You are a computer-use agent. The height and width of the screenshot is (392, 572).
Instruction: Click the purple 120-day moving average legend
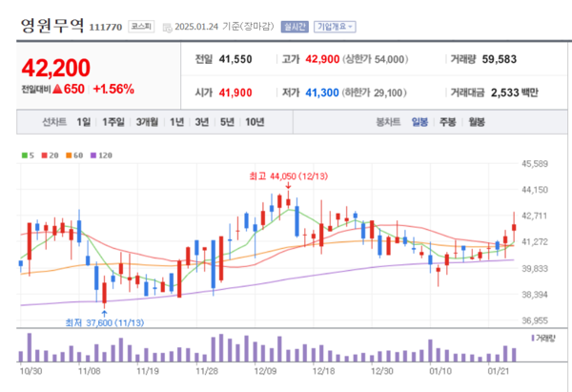100,155
